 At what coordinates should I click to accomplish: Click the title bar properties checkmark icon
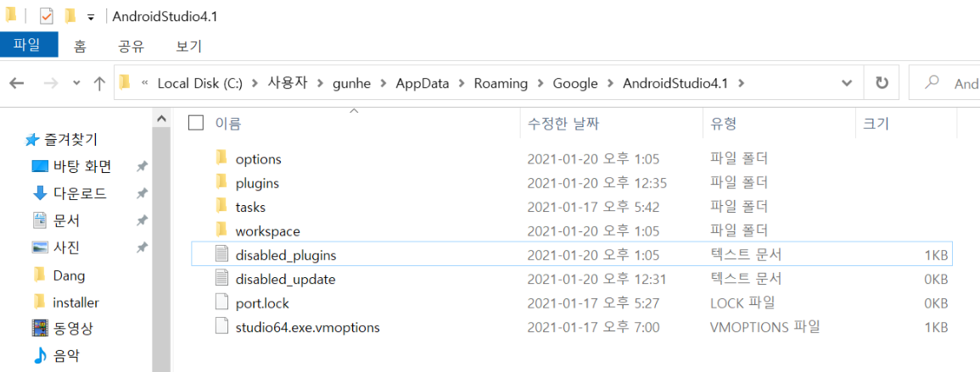point(47,16)
